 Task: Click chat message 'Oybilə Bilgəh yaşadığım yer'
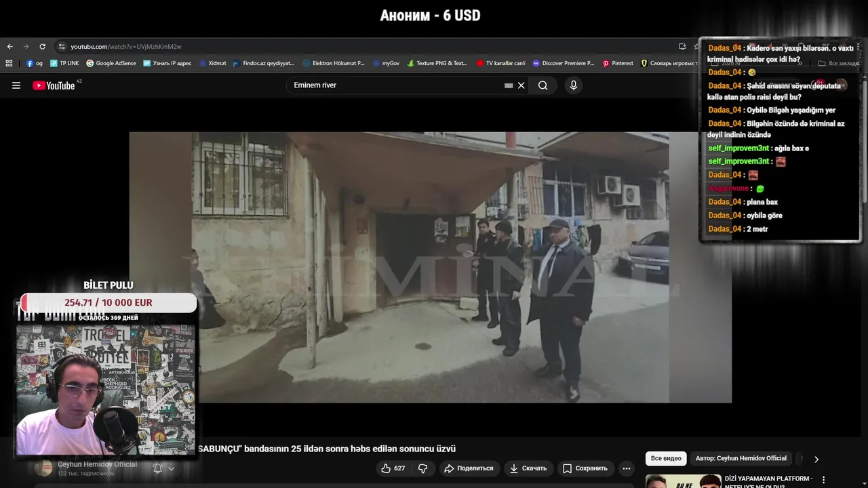[x=791, y=110]
